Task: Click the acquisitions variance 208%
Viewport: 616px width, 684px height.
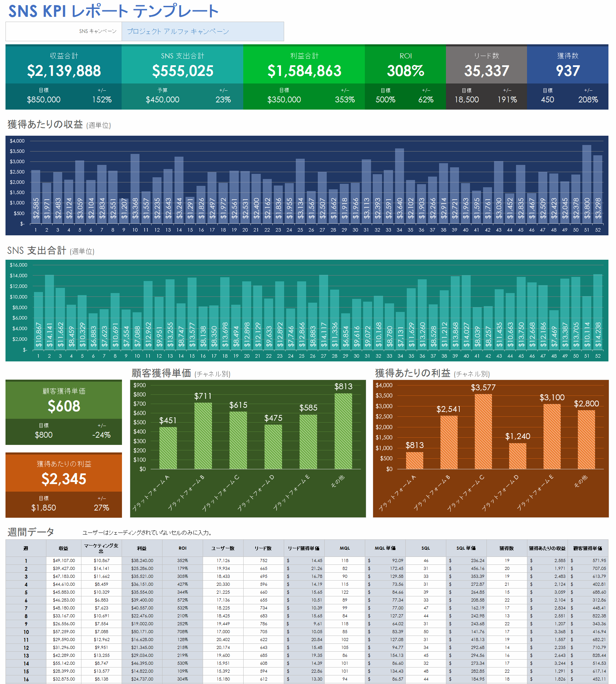Action: tap(588, 100)
